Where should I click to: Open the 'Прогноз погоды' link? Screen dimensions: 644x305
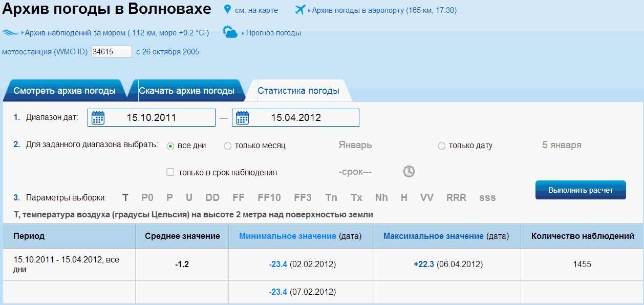pos(273,33)
